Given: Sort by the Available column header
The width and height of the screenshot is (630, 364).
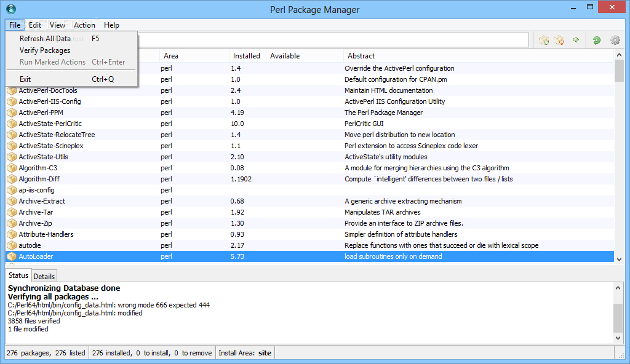Looking at the screenshot, I should (305, 56).
